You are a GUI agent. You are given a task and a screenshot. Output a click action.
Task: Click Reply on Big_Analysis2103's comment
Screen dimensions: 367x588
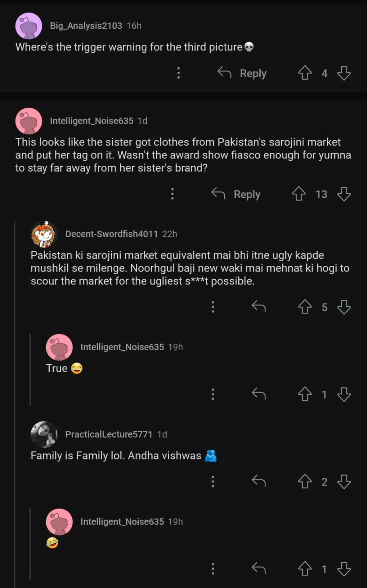tap(242, 73)
